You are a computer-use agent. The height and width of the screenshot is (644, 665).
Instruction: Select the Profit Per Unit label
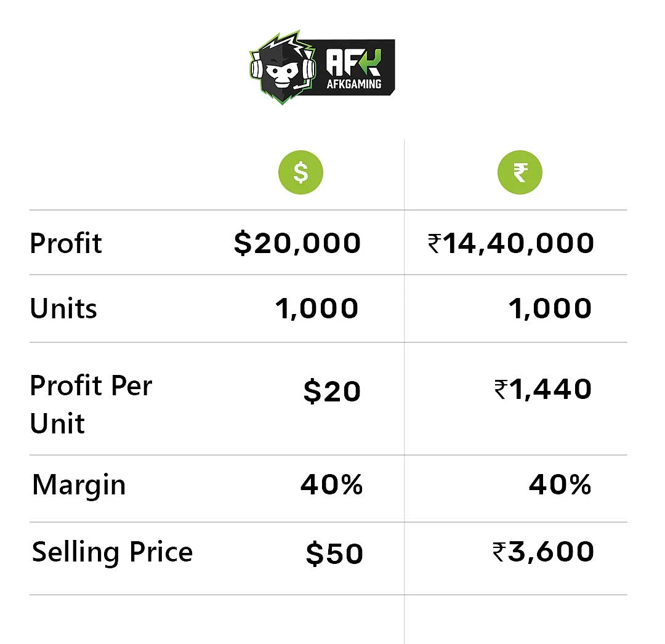91,404
